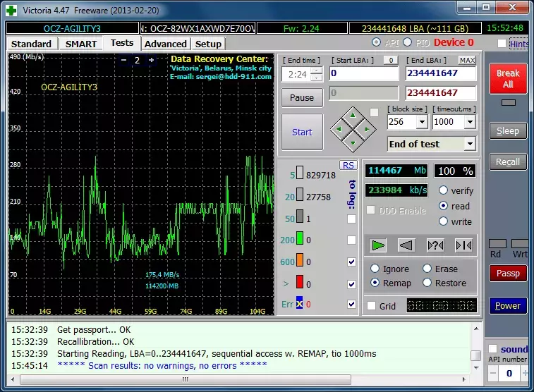Click the green Victoria cross title icon

[x=11, y=10]
